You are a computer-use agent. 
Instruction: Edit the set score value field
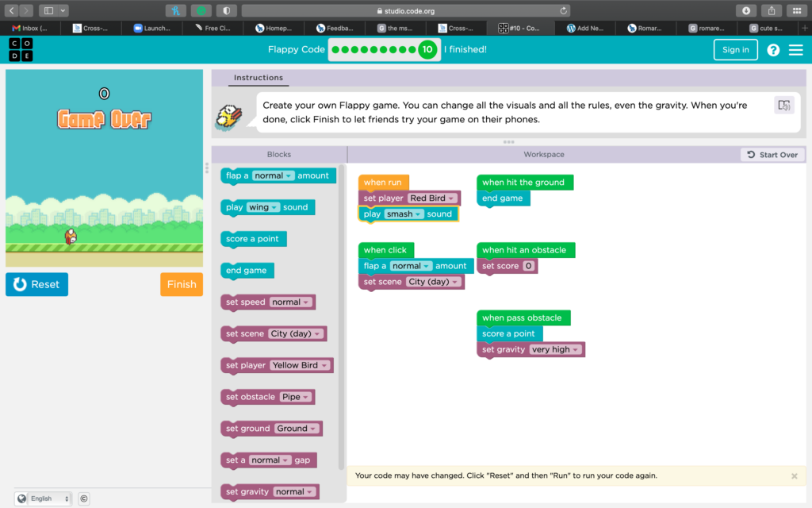(x=528, y=266)
